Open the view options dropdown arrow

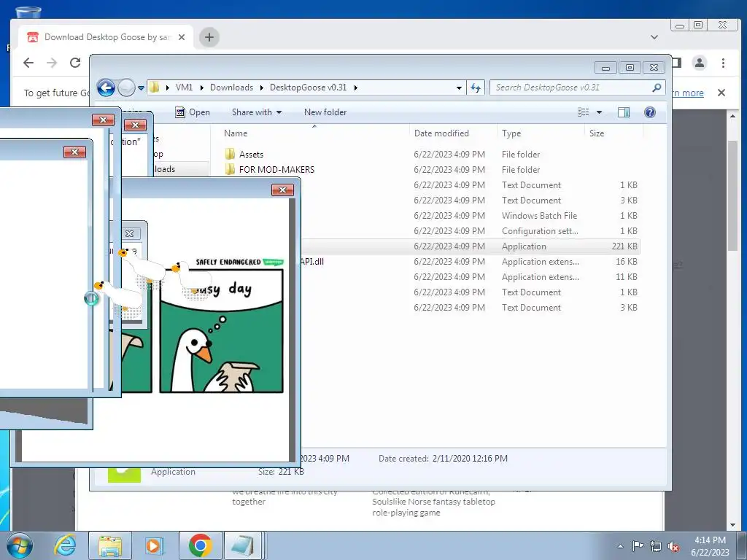tap(600, 112)
